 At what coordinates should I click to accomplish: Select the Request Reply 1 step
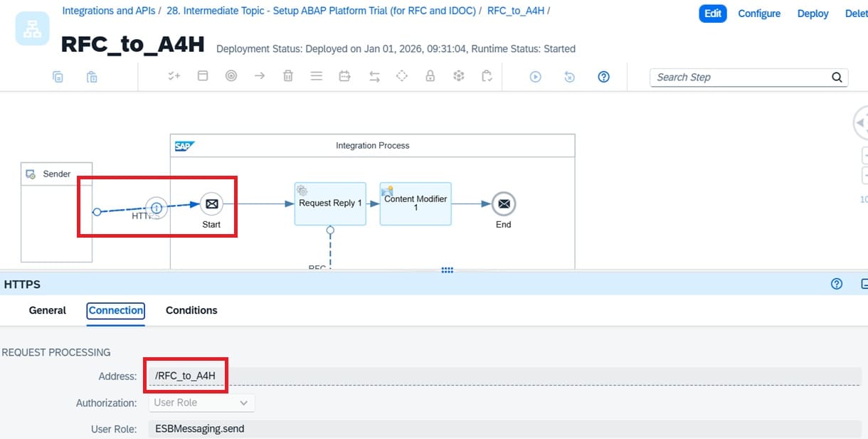(x=330, y=203)
